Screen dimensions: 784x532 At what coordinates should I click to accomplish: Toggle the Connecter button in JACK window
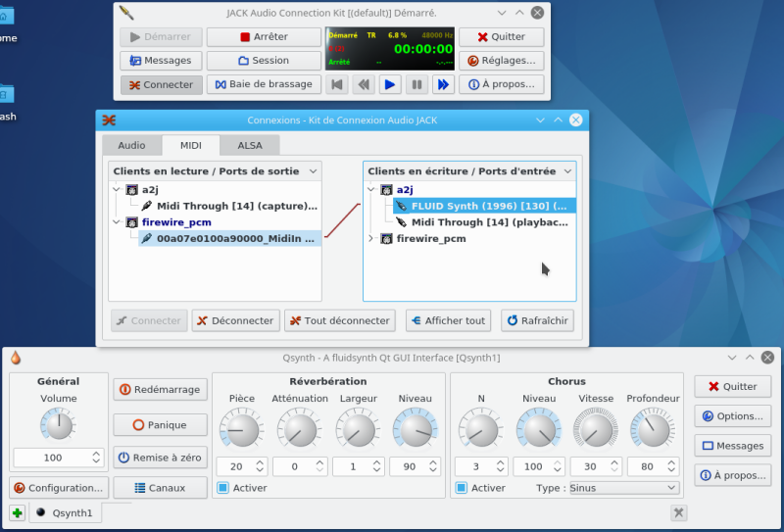click(x=161, y=84)
